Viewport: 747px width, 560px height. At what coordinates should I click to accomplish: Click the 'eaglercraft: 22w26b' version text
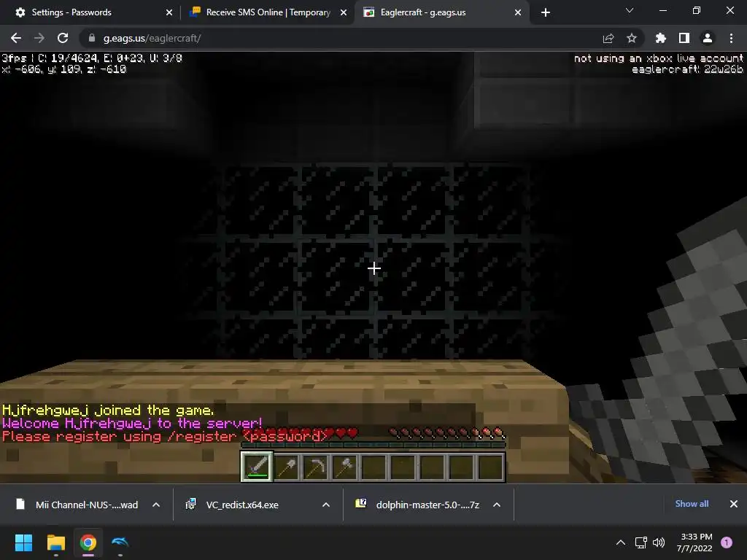point(687,69)
